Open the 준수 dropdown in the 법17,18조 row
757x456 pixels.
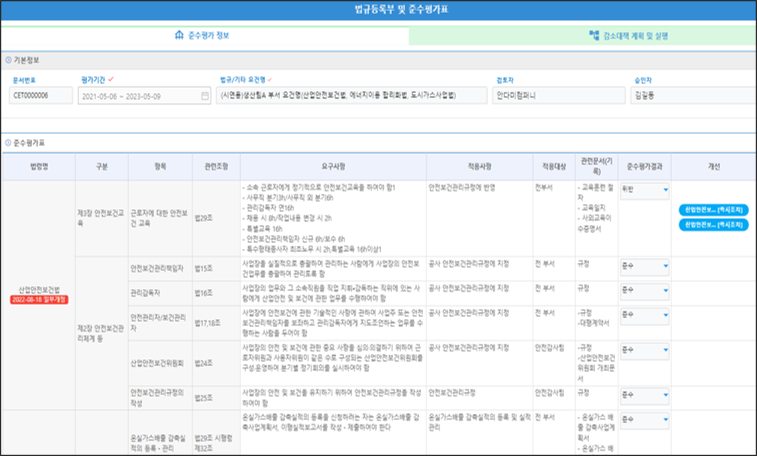645,315
